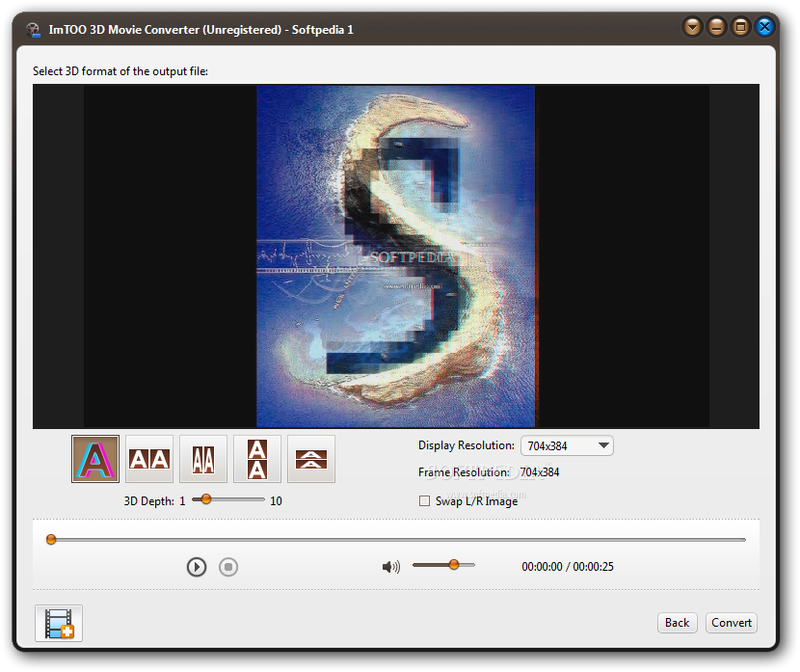The width and height of the screenshot is (800, 672).
Task: Select the Side by Side half-width format
Action: coord(203,459)
